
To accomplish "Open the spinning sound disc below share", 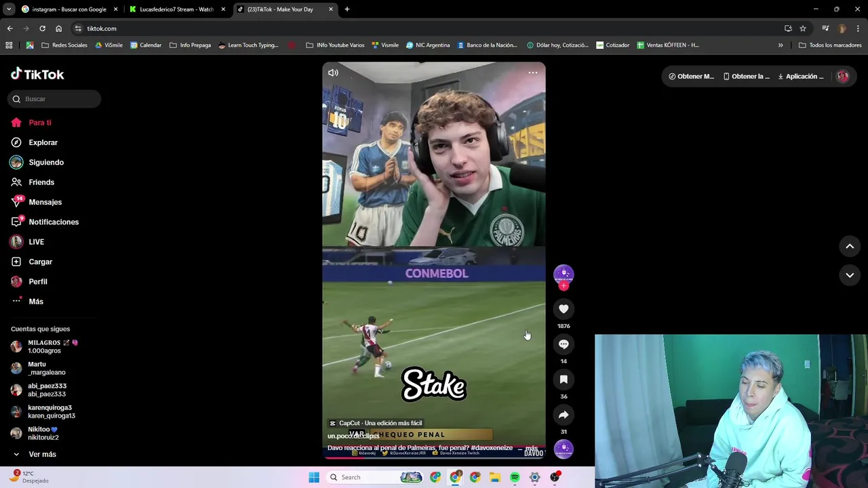I will [x=564, y=449].
